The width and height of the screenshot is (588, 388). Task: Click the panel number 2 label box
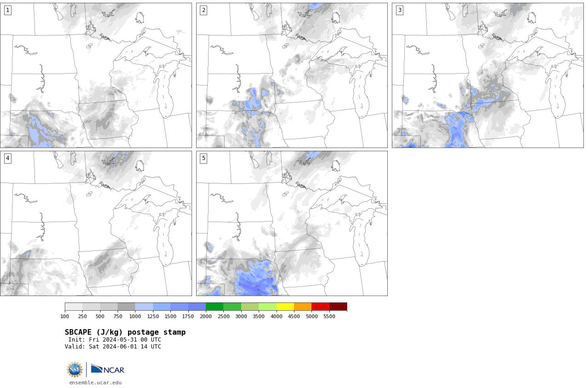point(204,10)
